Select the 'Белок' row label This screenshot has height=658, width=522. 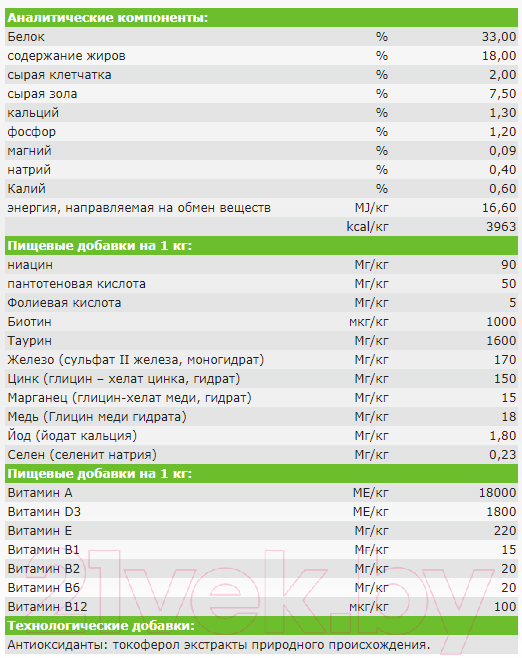[x=26, y=37]
